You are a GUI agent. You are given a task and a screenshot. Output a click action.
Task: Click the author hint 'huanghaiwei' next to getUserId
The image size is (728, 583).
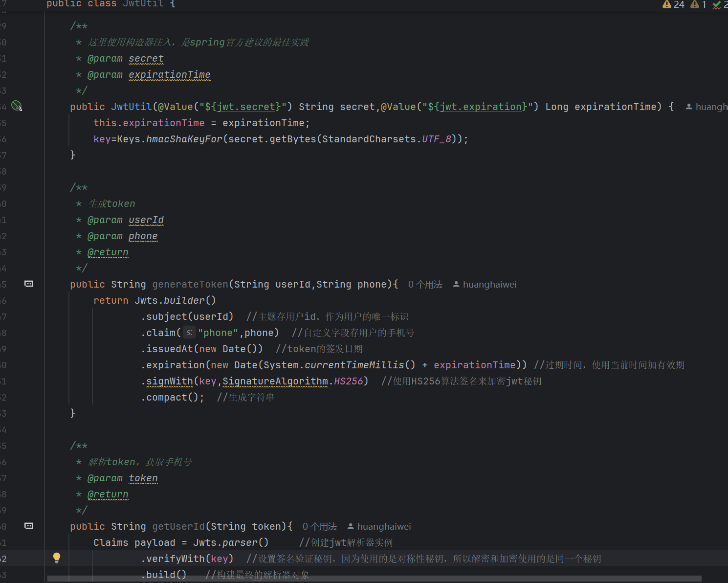point(379,526)
